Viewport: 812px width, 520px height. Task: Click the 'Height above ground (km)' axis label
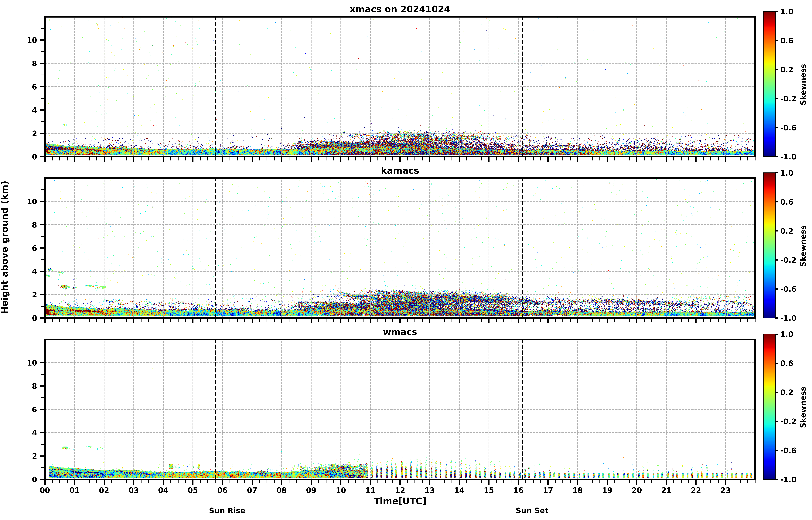click(5, 247)
